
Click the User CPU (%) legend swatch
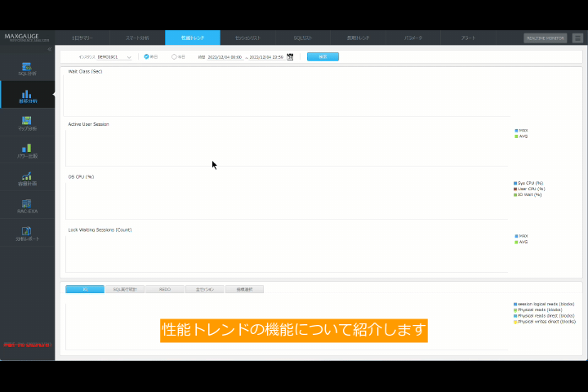pyautogui.click(x=515, y=189)
